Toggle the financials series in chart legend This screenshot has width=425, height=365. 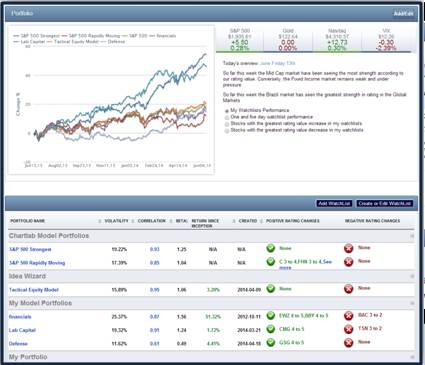(x=163, y=36)
